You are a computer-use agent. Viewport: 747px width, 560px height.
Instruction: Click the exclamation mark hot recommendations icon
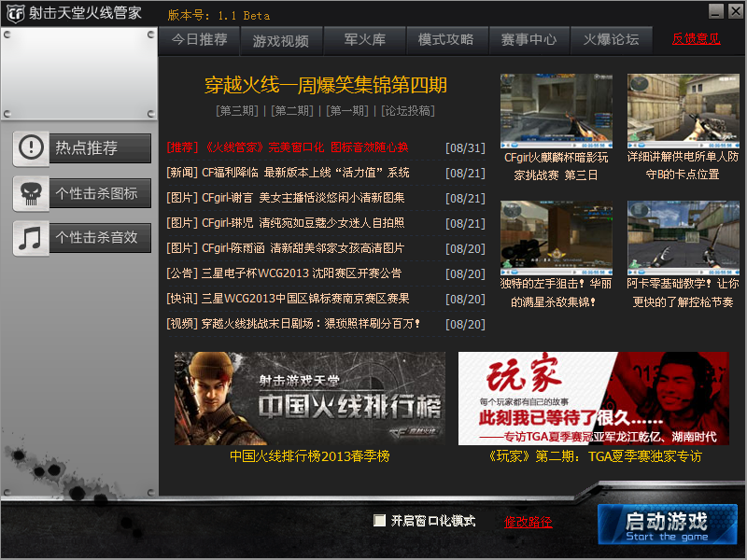coord(31,148)
